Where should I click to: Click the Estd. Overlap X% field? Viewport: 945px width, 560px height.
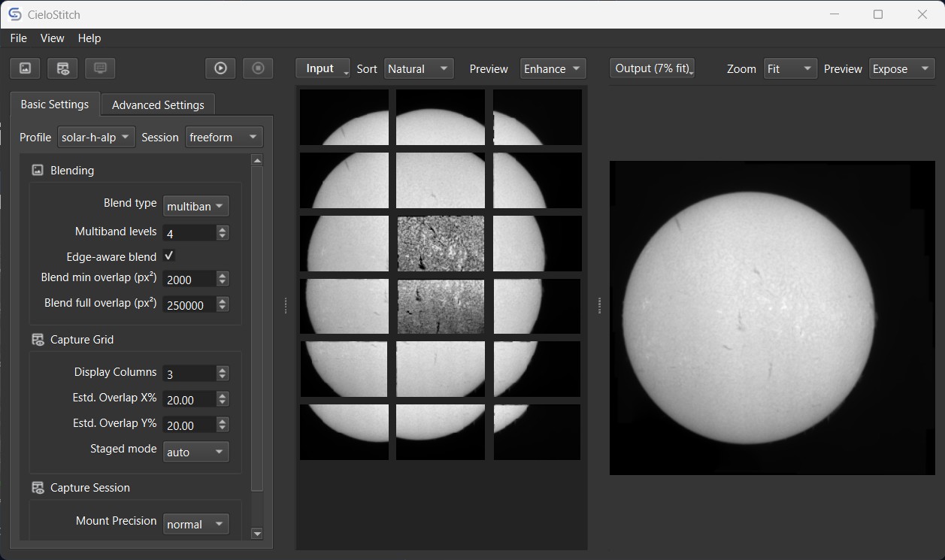pos(189,399)
